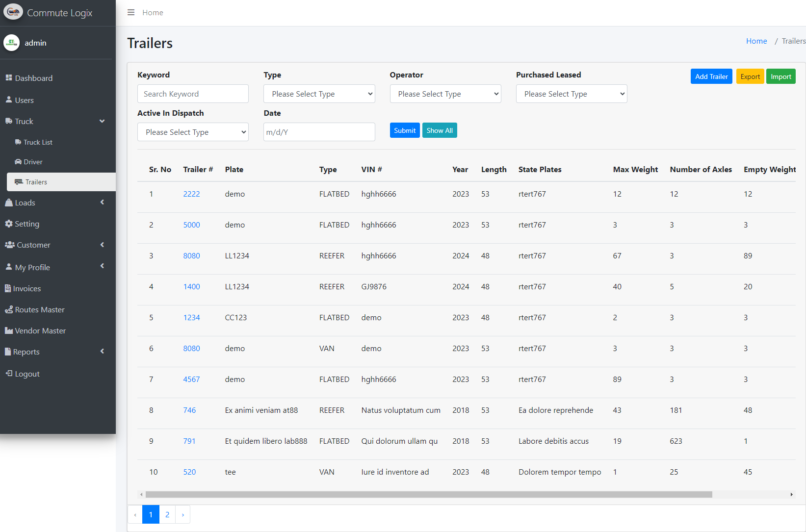
Task: Click the admin avatar icon
Action: click(x=11, y=43)
